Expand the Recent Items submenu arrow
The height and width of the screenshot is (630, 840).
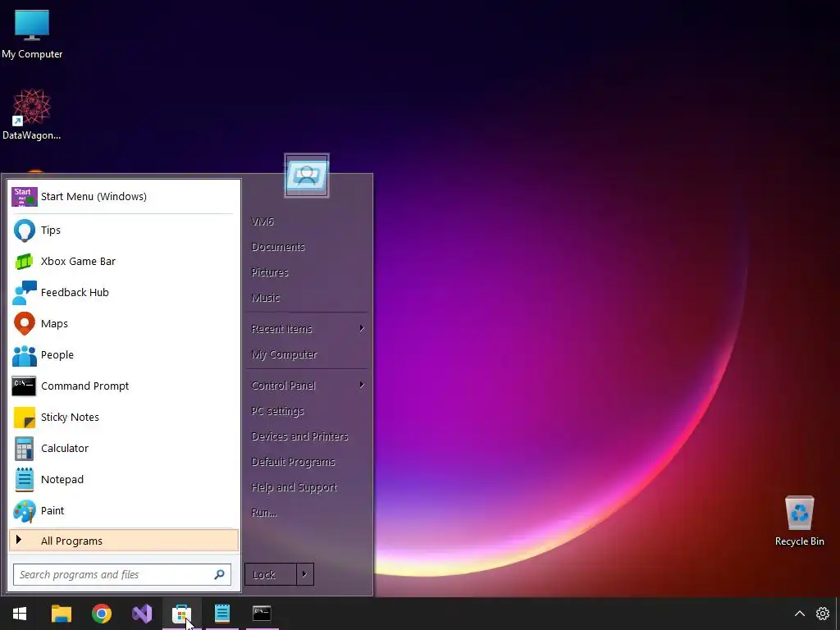[x=362, y=328]
